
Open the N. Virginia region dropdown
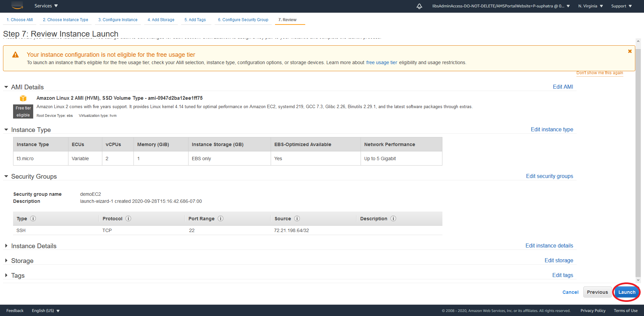(x=590, y=6)
